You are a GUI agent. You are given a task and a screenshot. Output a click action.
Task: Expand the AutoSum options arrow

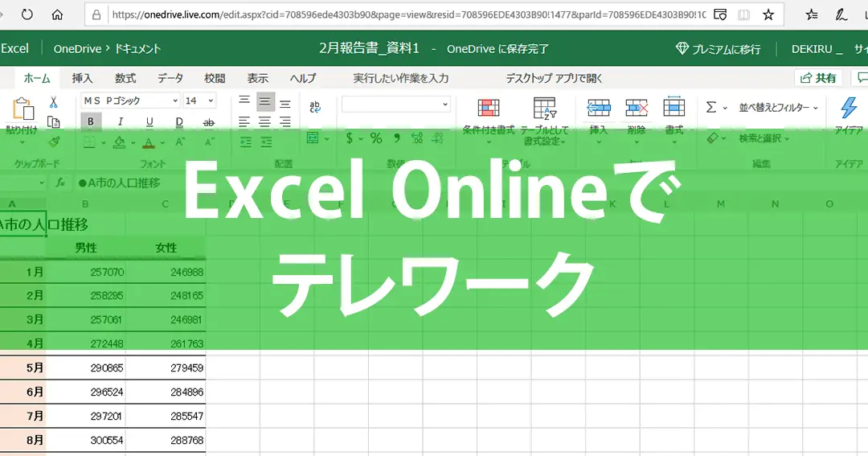click(725, 108)
